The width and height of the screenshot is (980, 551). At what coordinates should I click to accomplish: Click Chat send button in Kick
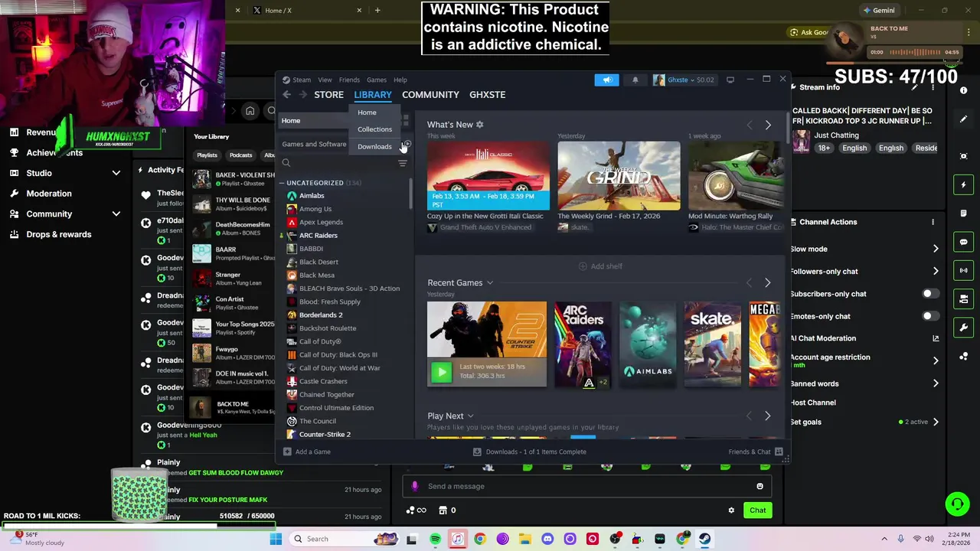(757, 510)
